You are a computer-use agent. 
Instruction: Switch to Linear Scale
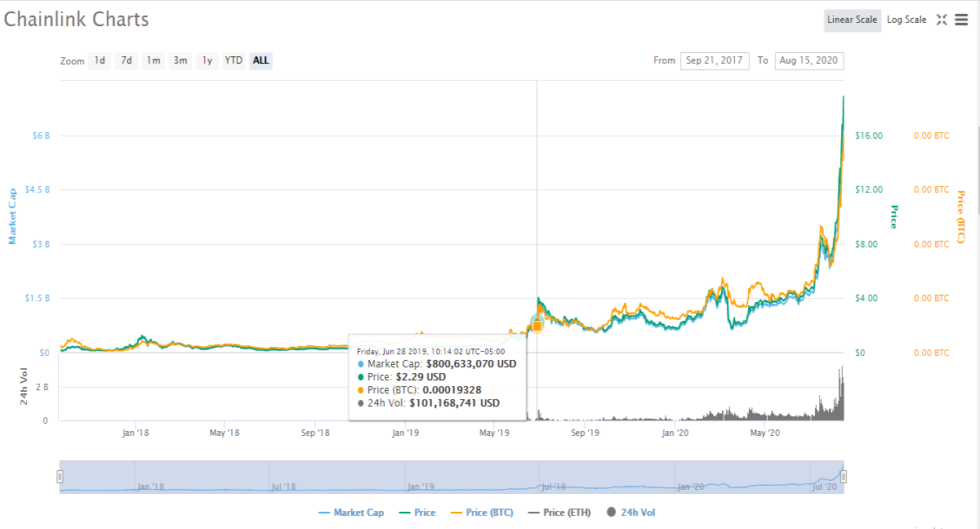852,20
